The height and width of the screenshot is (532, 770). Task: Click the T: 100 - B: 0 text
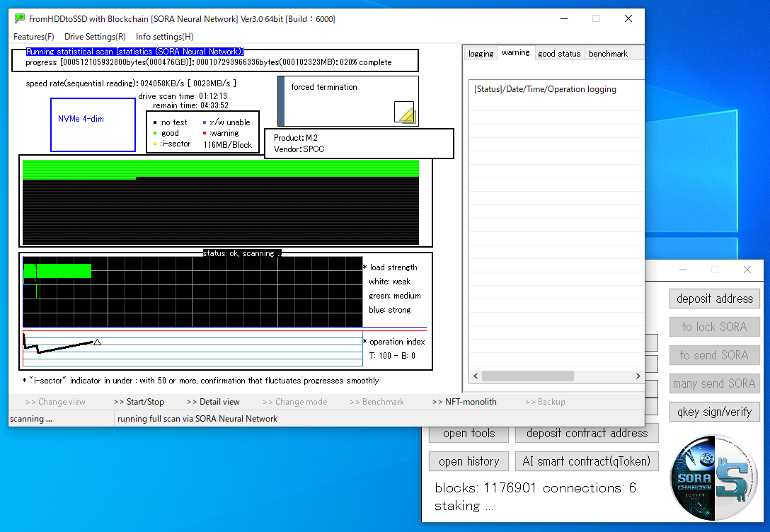click(392, 356)
